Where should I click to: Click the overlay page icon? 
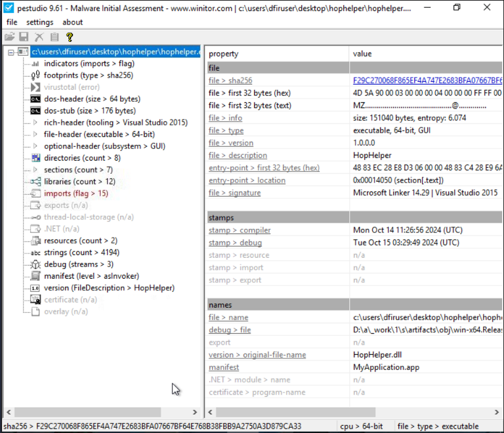(35, 312)
